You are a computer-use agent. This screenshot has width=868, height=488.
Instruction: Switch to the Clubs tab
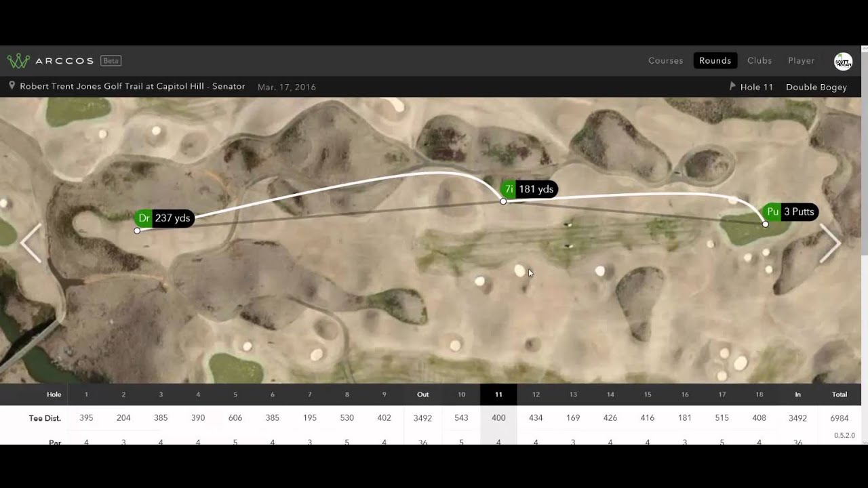[759, 61]
